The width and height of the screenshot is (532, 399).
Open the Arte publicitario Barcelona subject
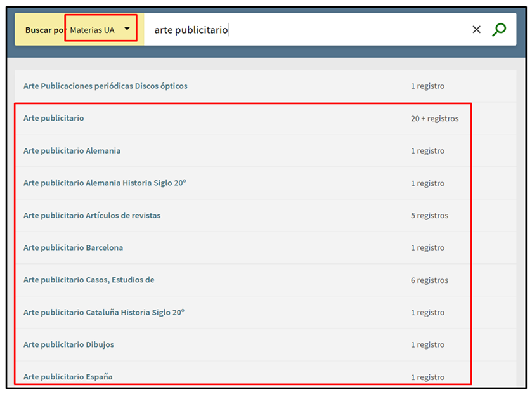tap(73, 247)
